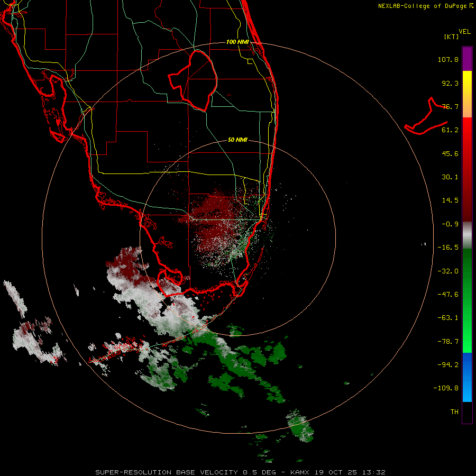
Task: Click the 50 NMI range ring label
Action: [237, 140]
